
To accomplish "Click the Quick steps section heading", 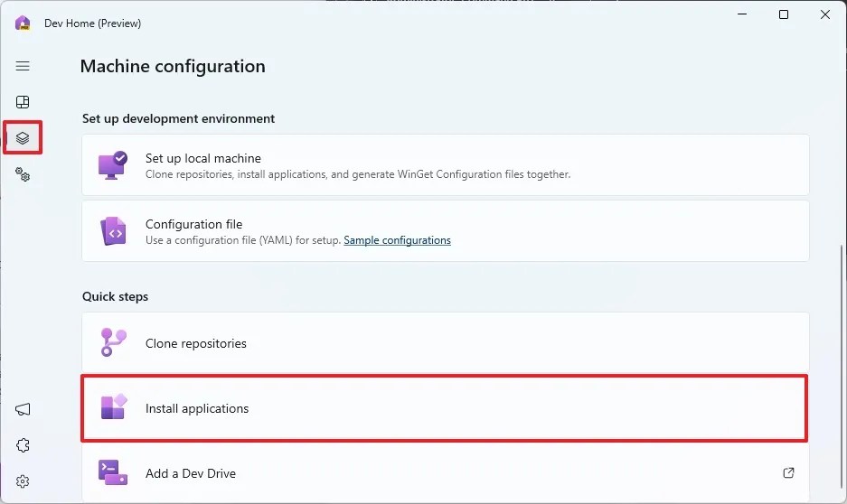I will 115,297.
